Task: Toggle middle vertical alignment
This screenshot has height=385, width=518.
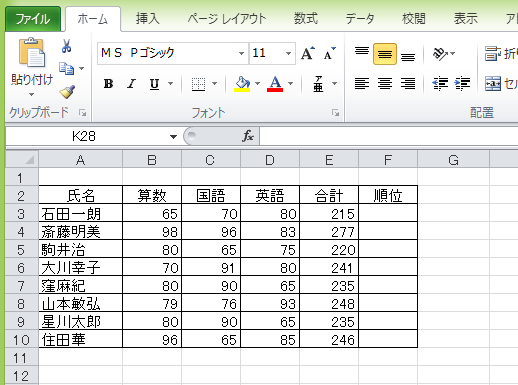Action: (385, 54)
